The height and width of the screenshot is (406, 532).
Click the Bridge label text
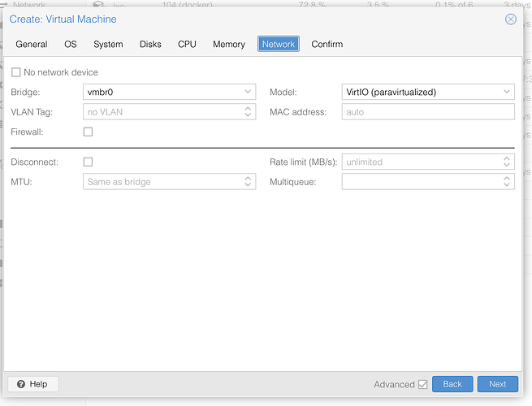25,92
